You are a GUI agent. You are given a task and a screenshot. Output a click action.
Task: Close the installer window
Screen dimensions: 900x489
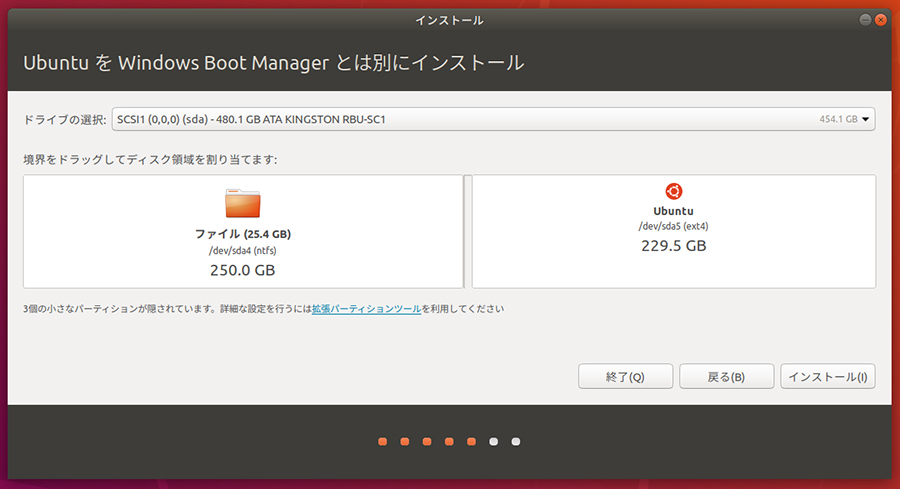(880, 20)
